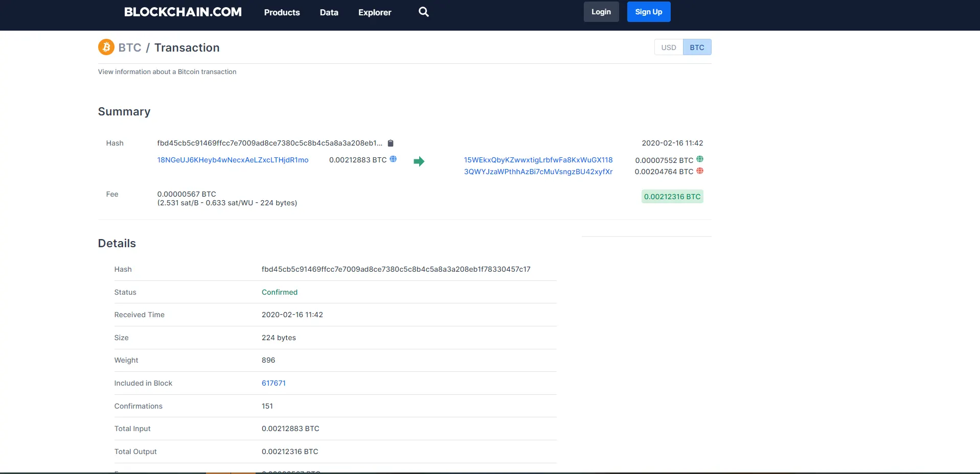Open recipient address 3QWYJzaWPthhAzBi7 link

pyautogui.click(x=538, y=172)
